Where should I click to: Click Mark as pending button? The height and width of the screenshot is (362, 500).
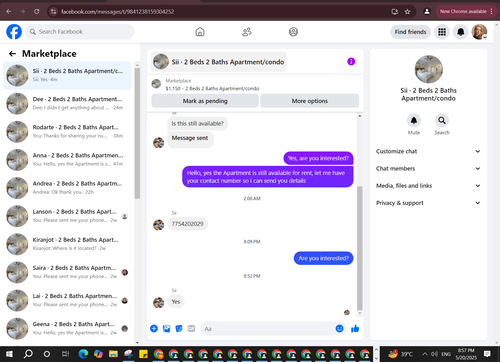tap(205, 101)
